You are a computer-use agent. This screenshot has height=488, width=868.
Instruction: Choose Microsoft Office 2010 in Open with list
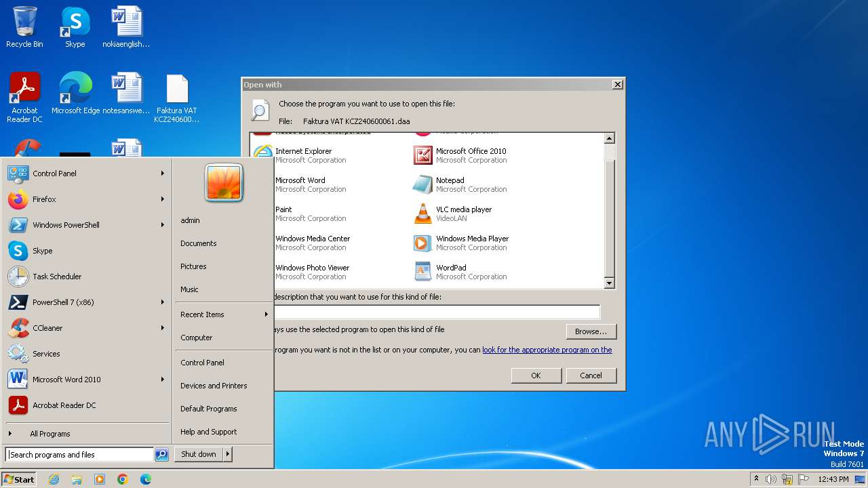(x=460, y=155)
